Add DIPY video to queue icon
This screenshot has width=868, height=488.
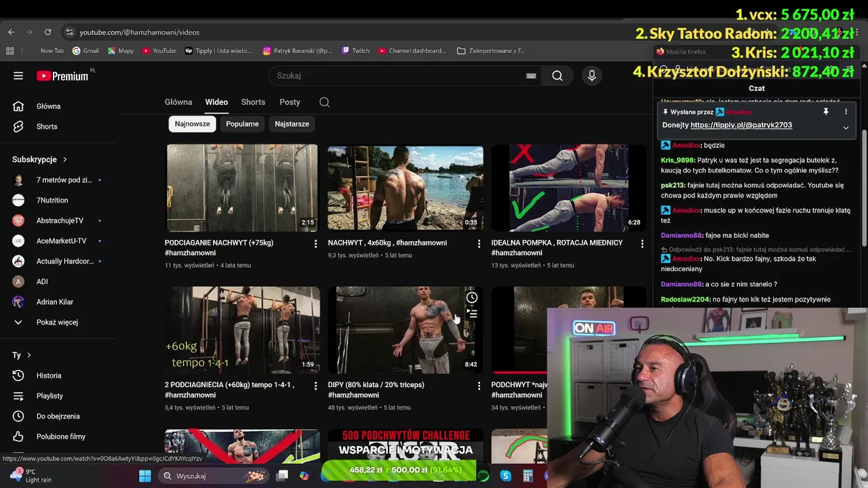click(x=472, y=314)
